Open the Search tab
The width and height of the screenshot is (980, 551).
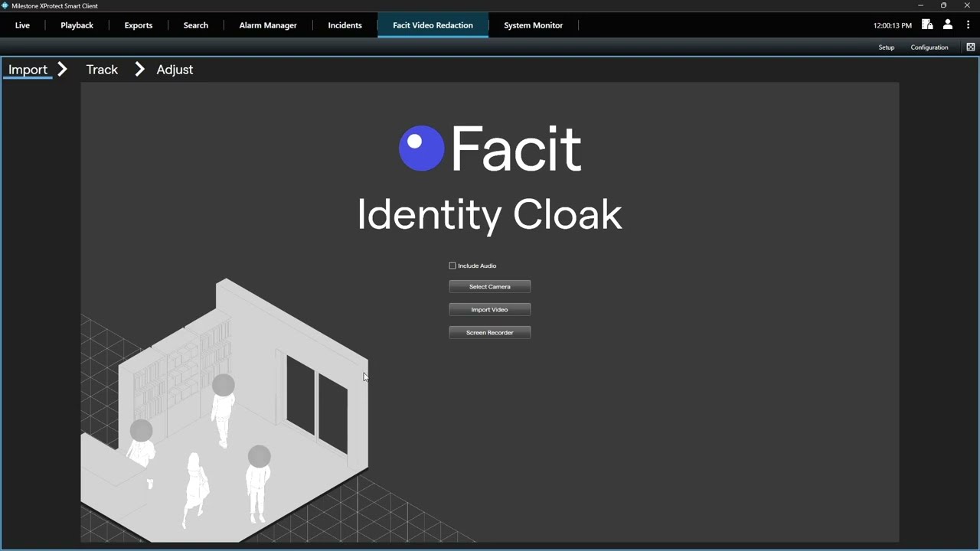(x=196, y=25)
